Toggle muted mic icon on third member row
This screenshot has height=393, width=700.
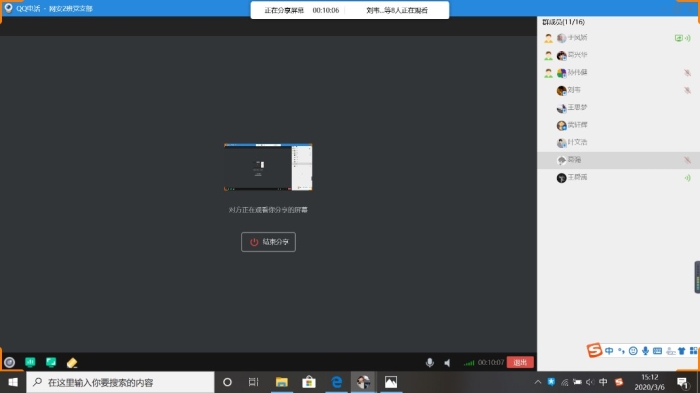pyautogui.click(x=687, y=72)
